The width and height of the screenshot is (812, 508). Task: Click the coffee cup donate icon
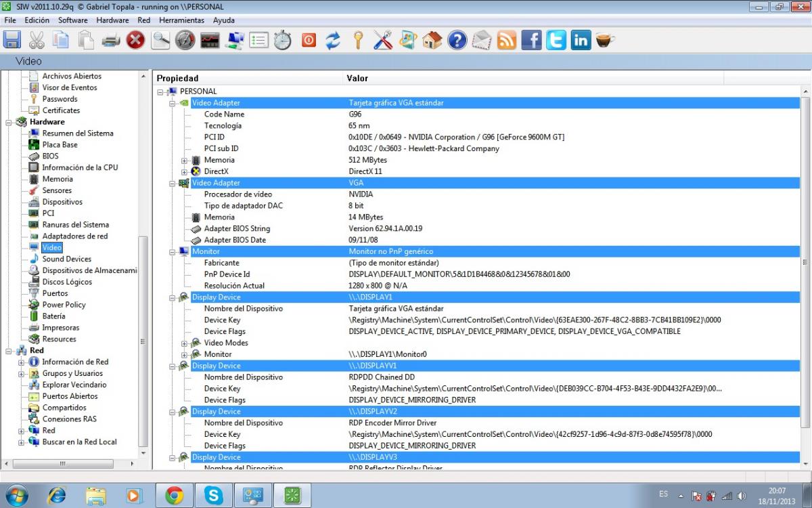[605, 40]
